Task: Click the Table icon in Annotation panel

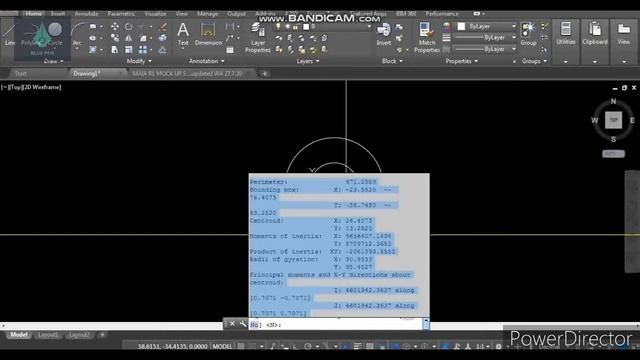Action: click(x=230, y=50)
